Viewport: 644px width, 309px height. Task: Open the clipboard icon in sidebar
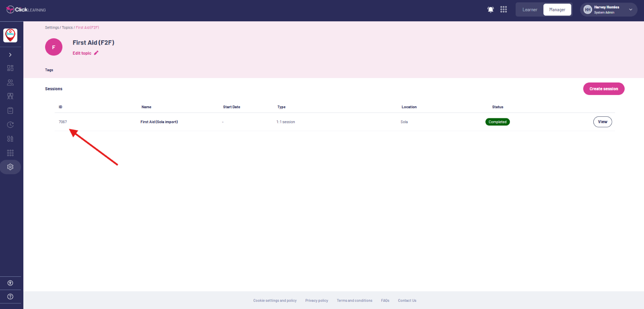pyautogui.click(x=10, y=111)
